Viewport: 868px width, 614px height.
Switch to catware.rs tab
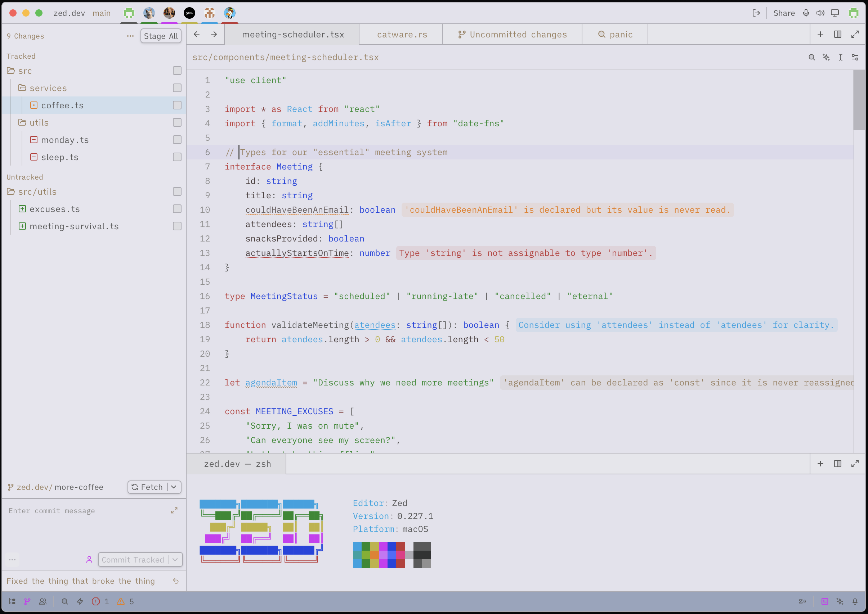pos(402,35)
